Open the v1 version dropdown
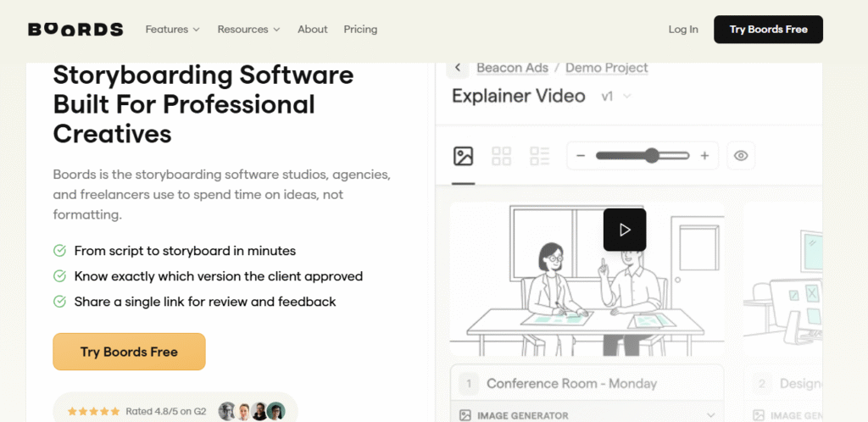Image resolution: width=868 pixels, height=422 pixels. pos(616,97)
